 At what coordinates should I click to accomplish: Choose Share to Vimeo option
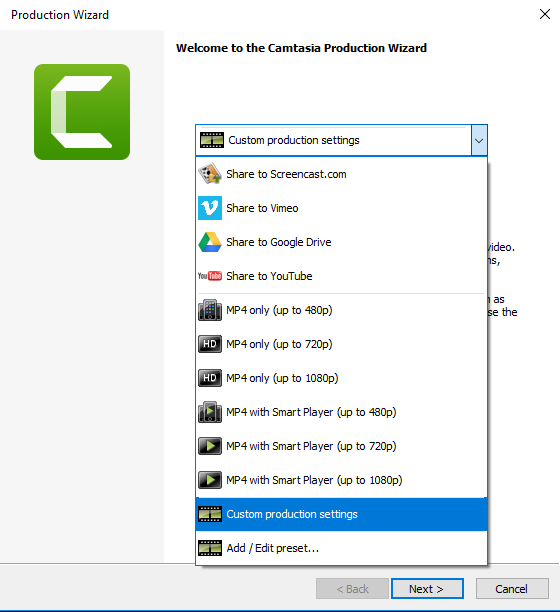[341, 208]
